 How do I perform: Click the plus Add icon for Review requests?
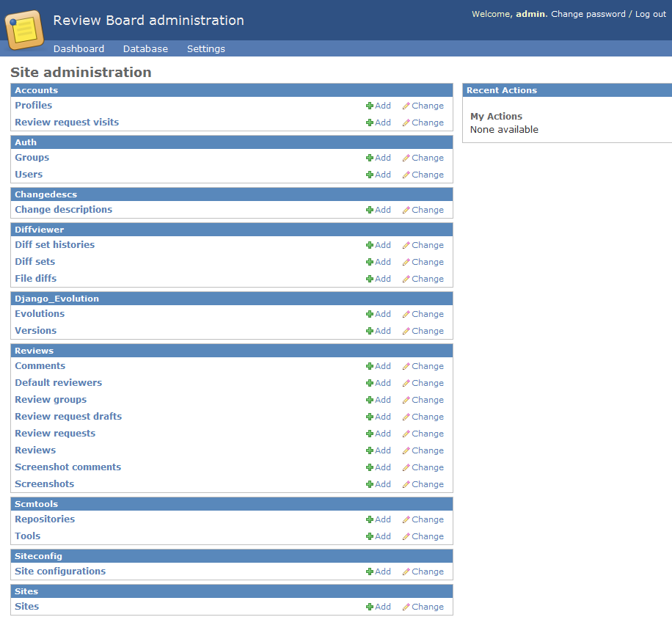click(370, 434)
